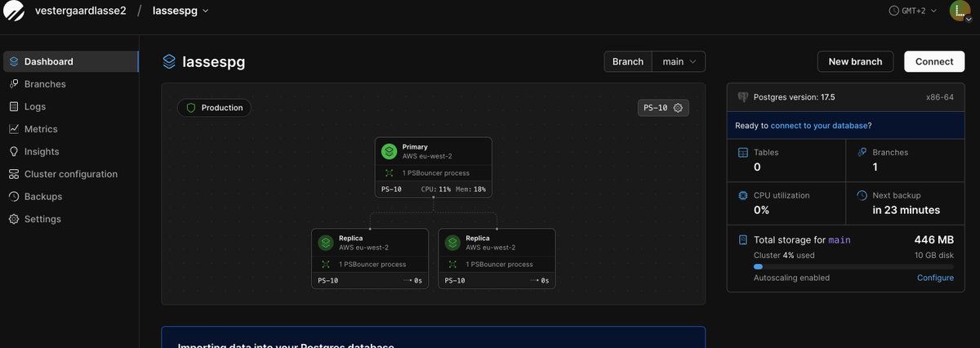This screenshot has height=348, width=980.
Task: Go to Branches in the sidebar
Action: (x=69, y=84)
